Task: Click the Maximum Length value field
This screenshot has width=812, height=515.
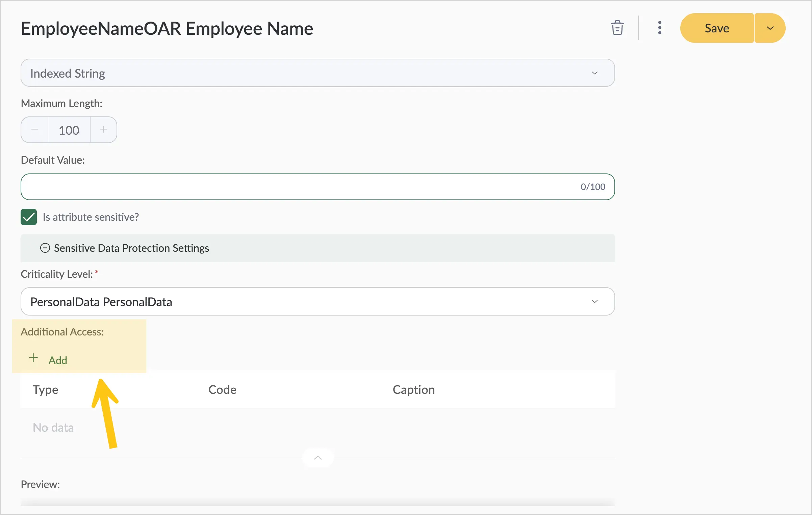Action: tap(69, 130)
